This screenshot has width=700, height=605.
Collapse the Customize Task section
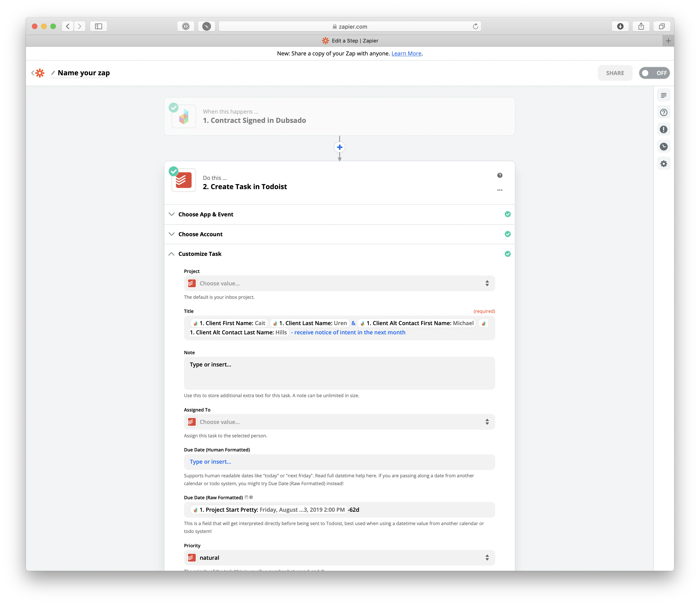pyautogui.click(x=340, y=254)
